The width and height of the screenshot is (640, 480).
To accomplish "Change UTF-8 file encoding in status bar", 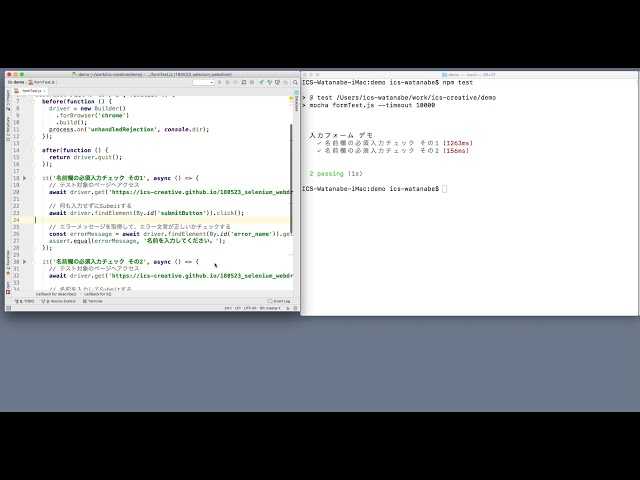I will click(250, 308).
